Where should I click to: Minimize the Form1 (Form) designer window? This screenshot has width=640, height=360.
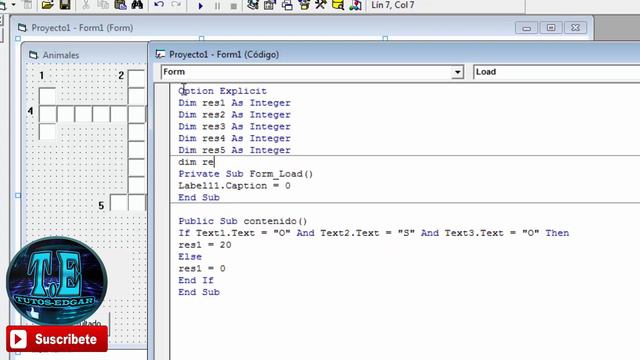pos(526,28)
